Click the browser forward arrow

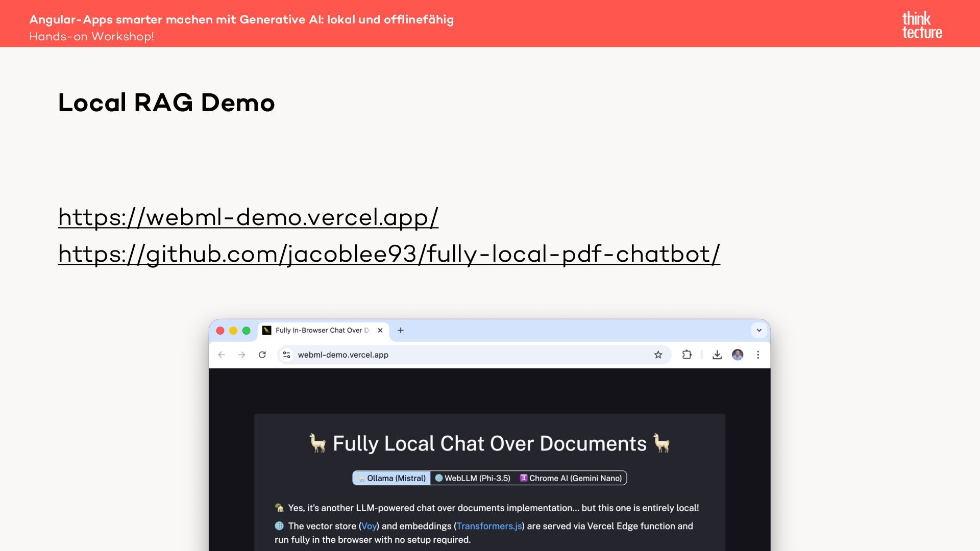coord(242,355)
